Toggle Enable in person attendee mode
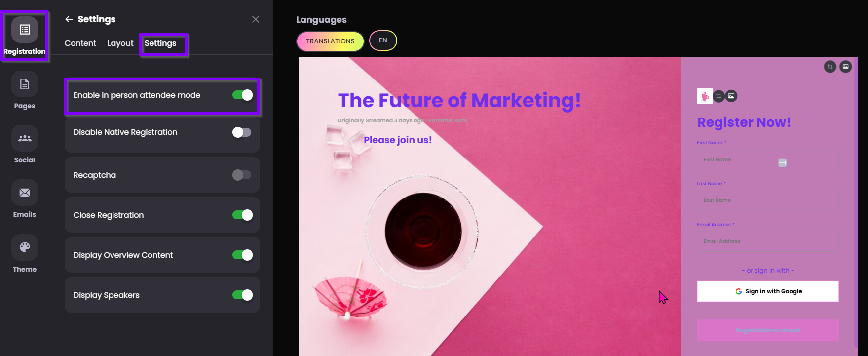The image size is (868, 356). click(x=242, y=95)
